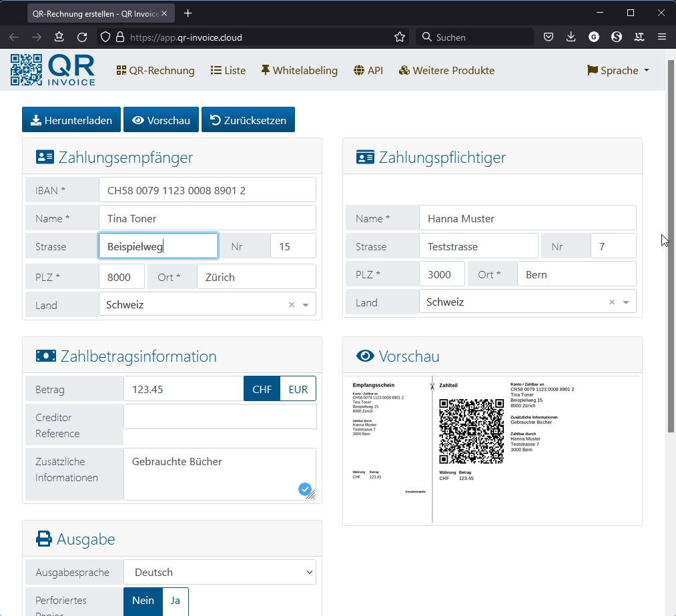Screen dimensions: 676x616
Task: Open the Firefox downloads panel
Action: [571, 37]
